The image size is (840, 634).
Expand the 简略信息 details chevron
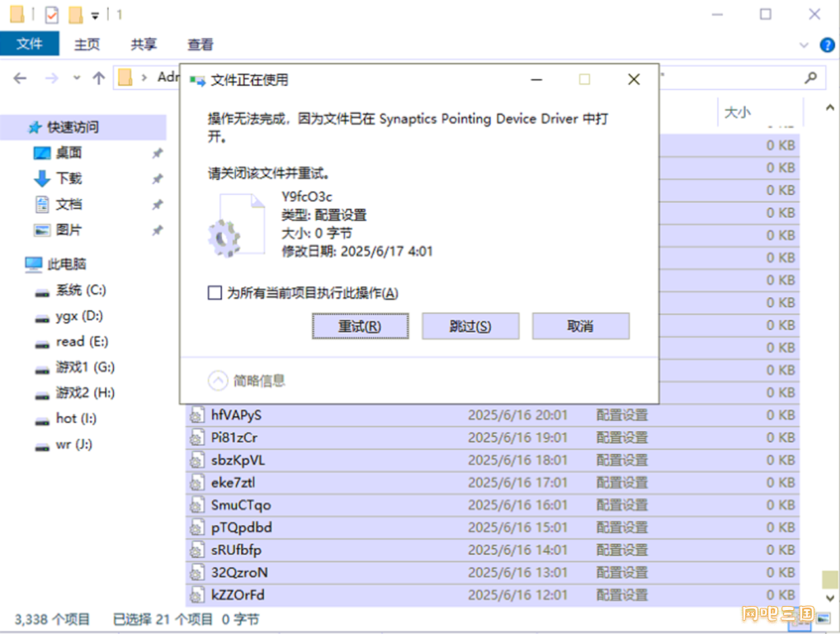point(218,381)
